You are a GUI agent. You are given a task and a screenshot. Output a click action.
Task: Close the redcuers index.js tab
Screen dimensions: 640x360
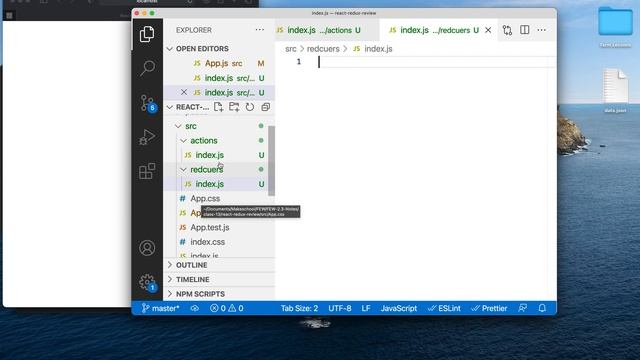point(488,30)
